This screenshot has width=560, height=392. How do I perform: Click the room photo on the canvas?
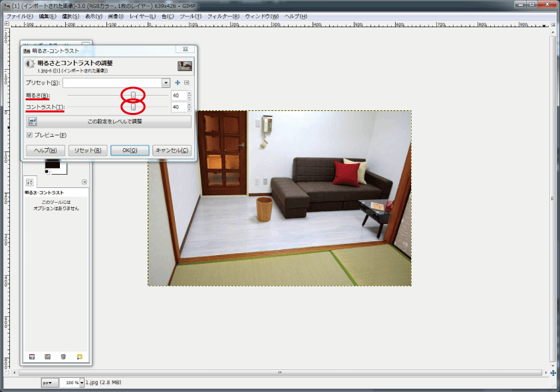click(279, 198)
